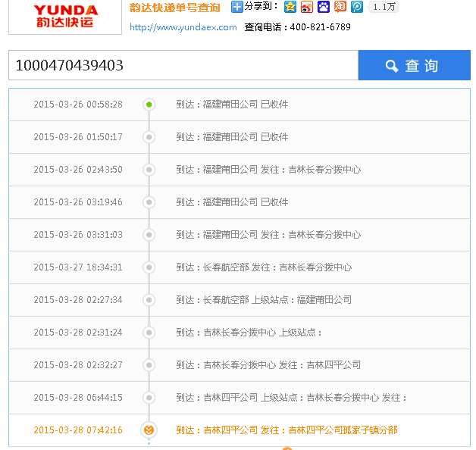Screen dimensions: 476x450
Task: Click timeline marker for 2015-03-28 02:32:27
Action: coord(149,365)
